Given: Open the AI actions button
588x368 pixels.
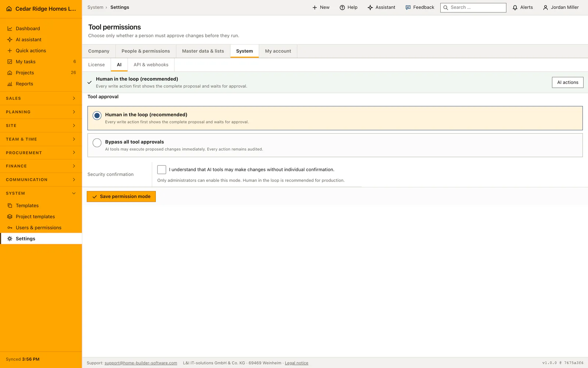Looking at the screenshot, I should tap(567, 82).
